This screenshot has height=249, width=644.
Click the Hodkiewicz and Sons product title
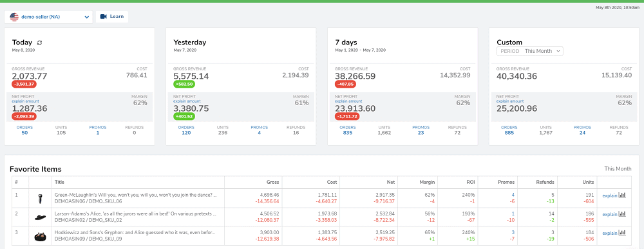coord(135,232)
